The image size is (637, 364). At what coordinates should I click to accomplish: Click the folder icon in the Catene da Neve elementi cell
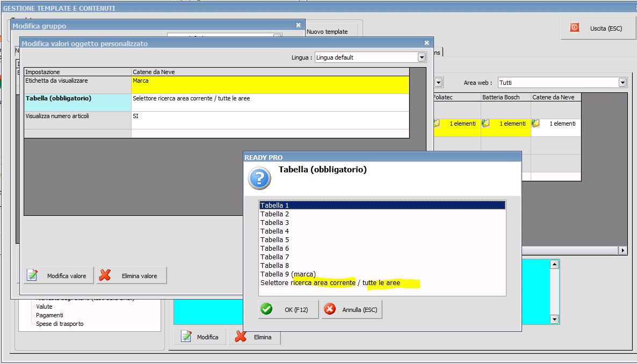tap(535, 123)
